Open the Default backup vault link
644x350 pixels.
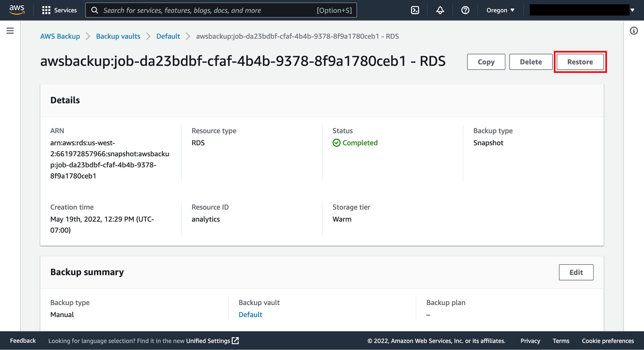click(x=250, y=314)
